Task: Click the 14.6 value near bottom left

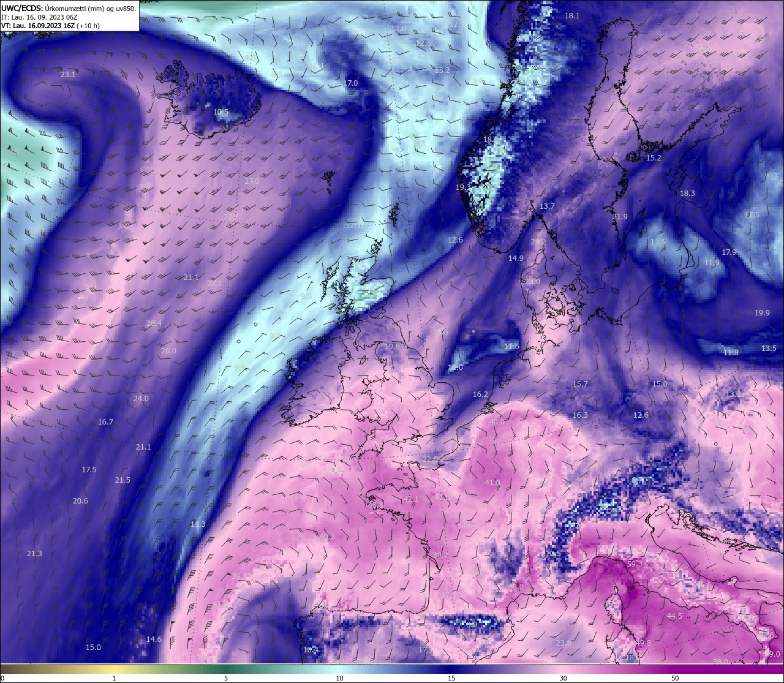Action: [154, 640]
